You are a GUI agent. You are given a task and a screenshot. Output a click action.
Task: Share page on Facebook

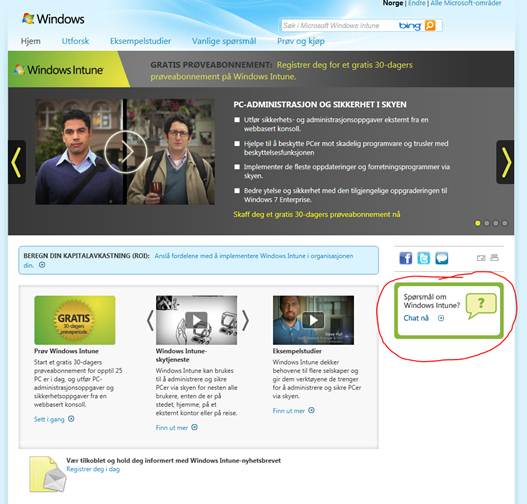(405, 258)
